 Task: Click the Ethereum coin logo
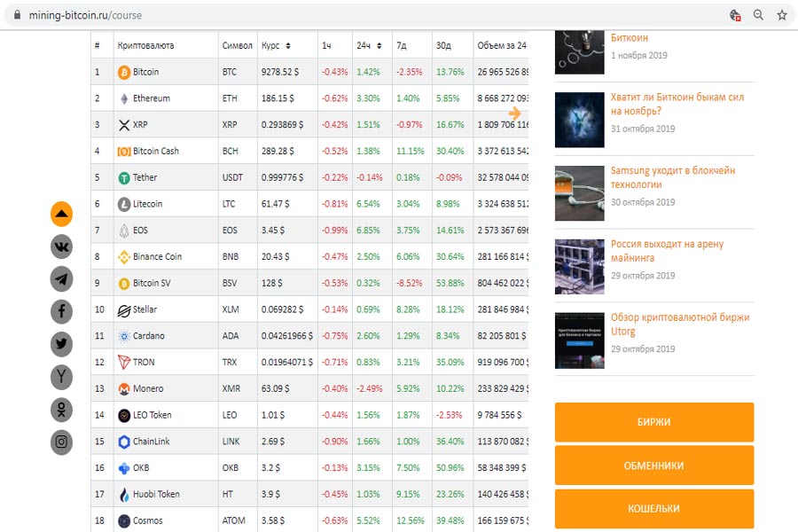[x=124, y=98]
